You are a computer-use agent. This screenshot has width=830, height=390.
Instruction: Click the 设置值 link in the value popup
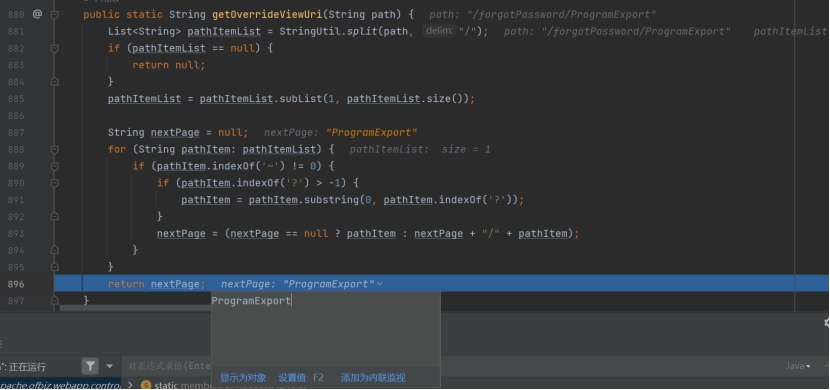pyautogui.click(x=292, y=377)
